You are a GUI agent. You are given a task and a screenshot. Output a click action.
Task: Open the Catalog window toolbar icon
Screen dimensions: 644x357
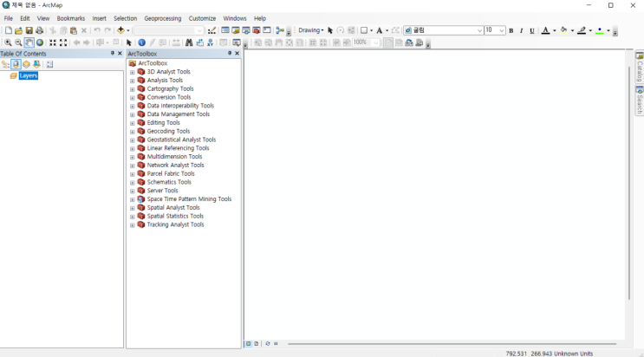coord(236,30)
